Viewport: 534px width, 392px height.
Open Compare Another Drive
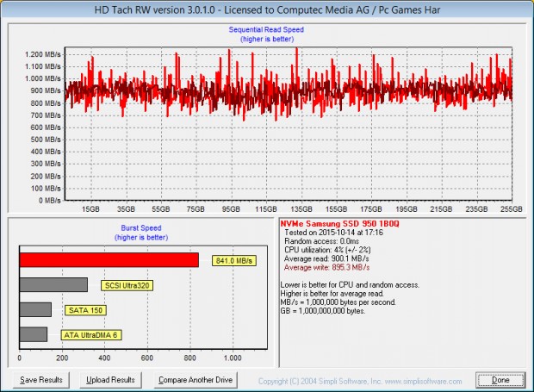pos(196,380)
